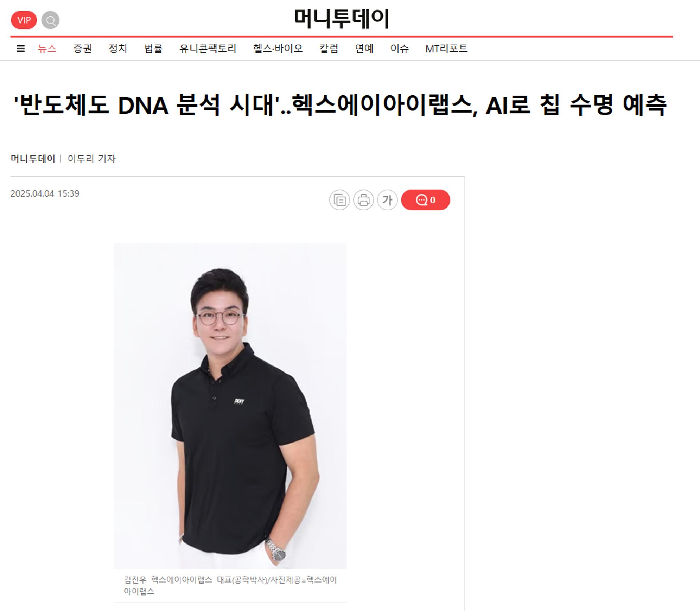View reporter 이두리 기자 profile
This screenshot has width=700, height=611.
click(x=91, y=159)
